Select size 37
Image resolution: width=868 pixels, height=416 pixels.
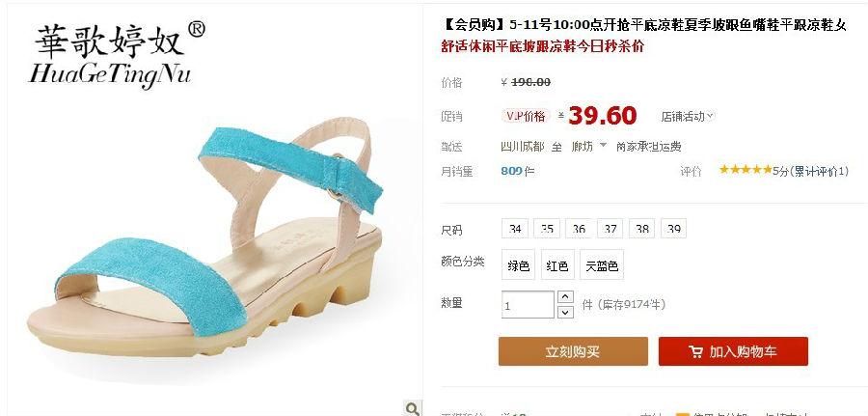click(610, 229)
